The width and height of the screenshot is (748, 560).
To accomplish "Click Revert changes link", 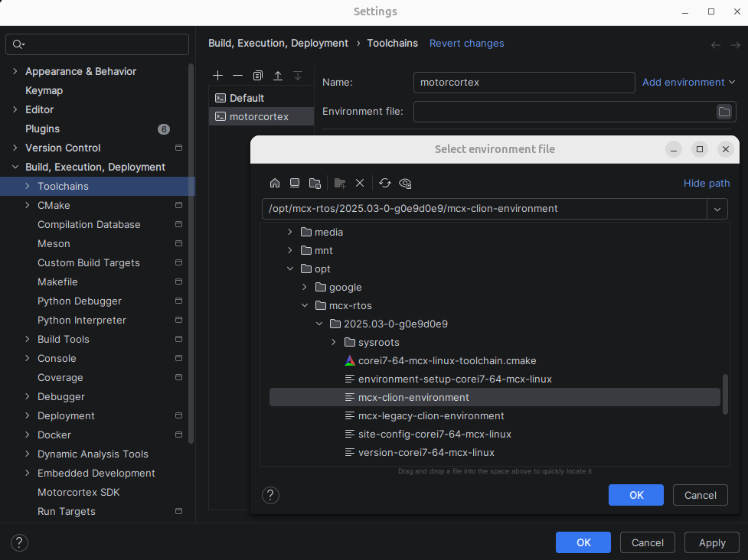I will (x=466, y=44).
